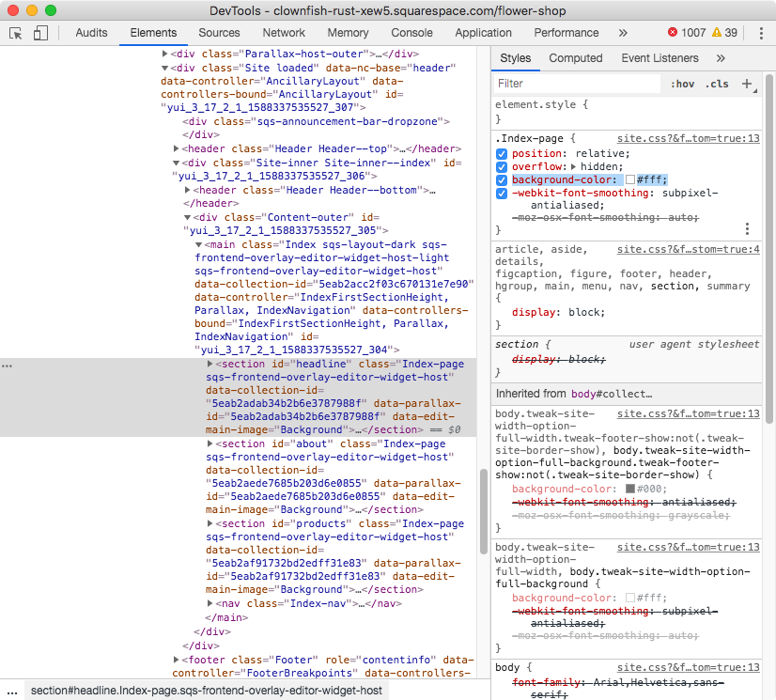776x700 pixels.
Task: Show more Styles sidebar tabs
Action: [x=721, y=58]
